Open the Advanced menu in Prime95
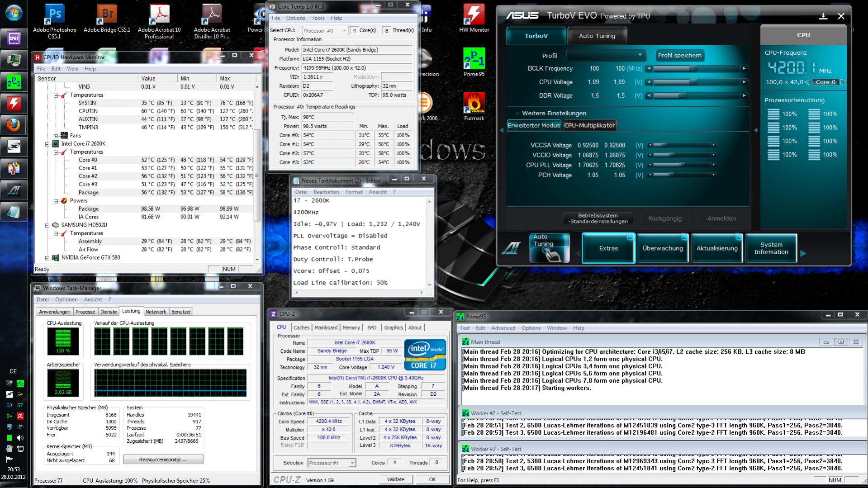Viewport: 868px width, 488px height. pos(503,328)
